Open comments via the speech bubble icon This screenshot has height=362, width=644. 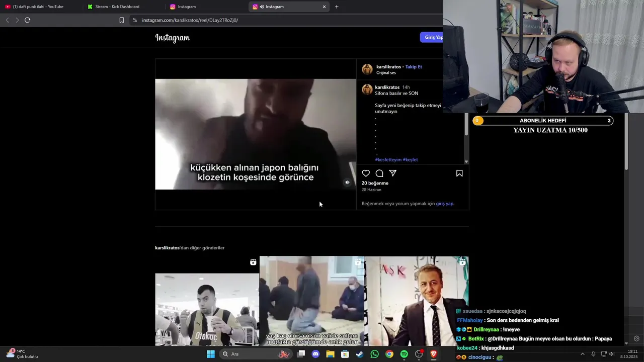click(x=379, y=173)
